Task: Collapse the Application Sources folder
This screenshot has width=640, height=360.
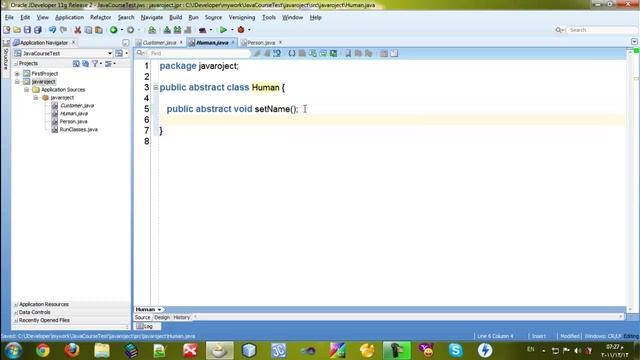Action: (x=27, y=90)
